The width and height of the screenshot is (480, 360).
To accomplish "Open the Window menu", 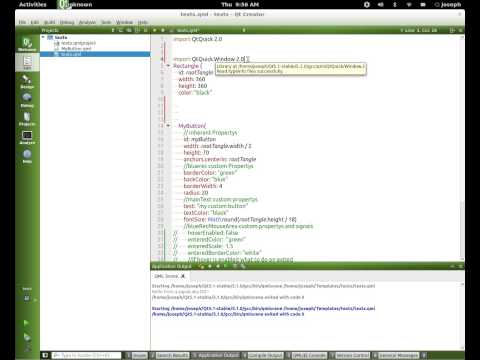I will coord(124,22).
